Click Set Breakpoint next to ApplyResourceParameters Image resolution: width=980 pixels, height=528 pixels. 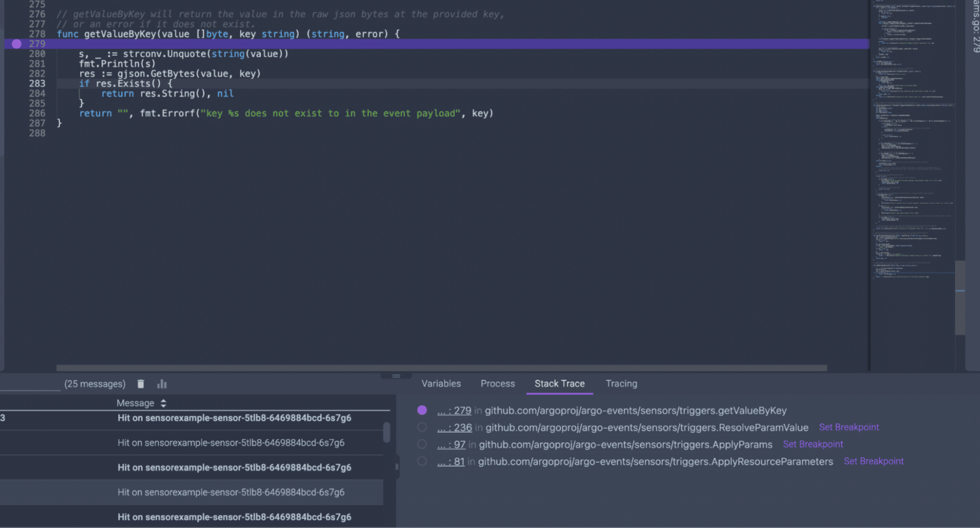pos(873,461)
